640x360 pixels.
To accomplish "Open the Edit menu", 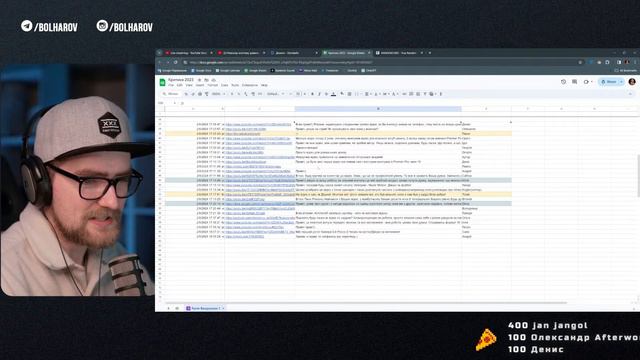I will click(x=180, y=85).
